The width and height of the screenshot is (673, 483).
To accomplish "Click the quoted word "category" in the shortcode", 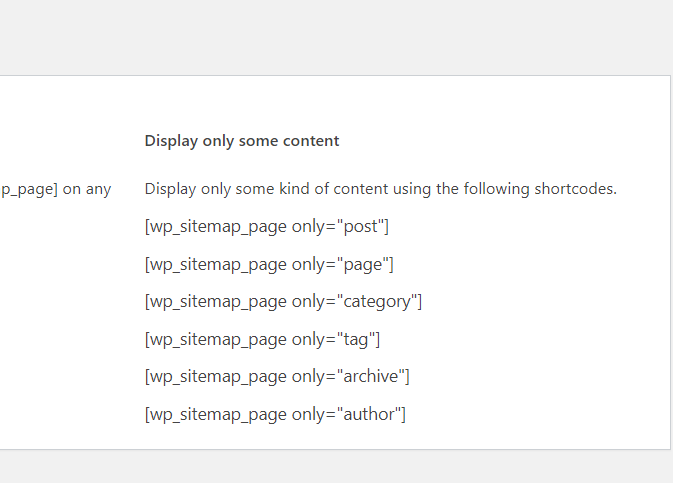I will pos(378,302).
